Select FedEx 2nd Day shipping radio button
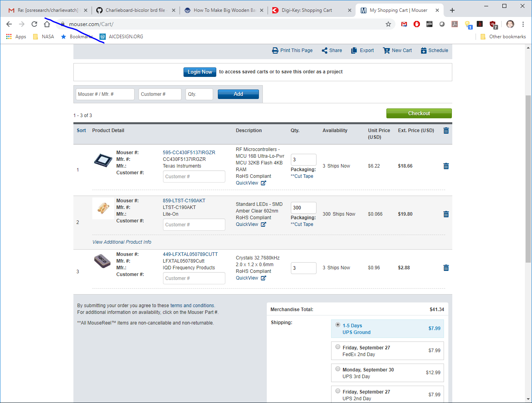Viewport: 532px width, 403px height. point(338,347)
